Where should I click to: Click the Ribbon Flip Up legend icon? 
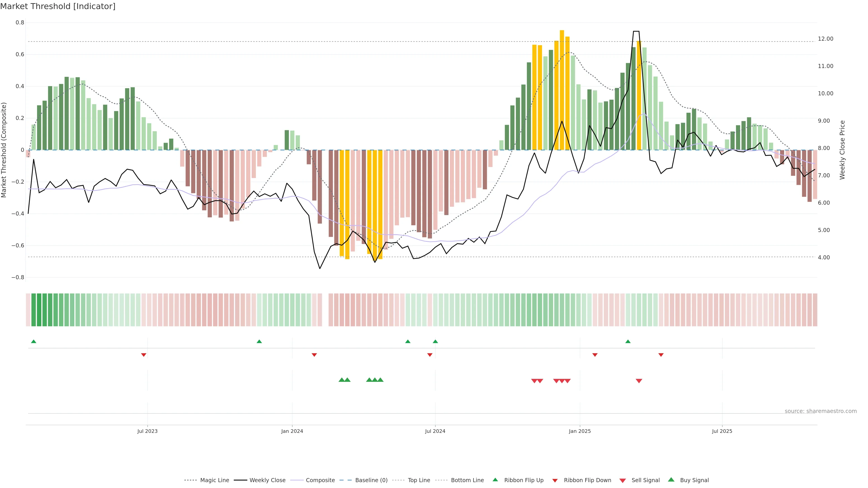495,480
